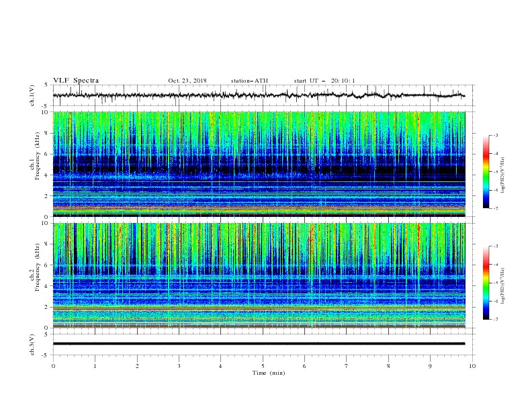Image resolution: width=532 pixels, height=411 pixels.
Task: Click the "-7" label on the ch.1 colorbar
Action: coord(495,208)
